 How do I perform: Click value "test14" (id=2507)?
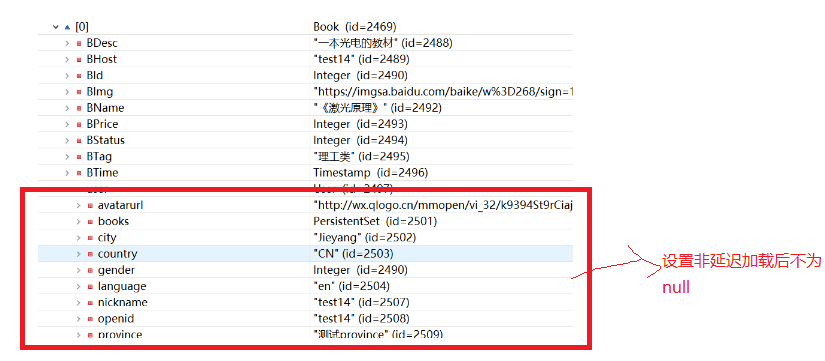[361, 303]
